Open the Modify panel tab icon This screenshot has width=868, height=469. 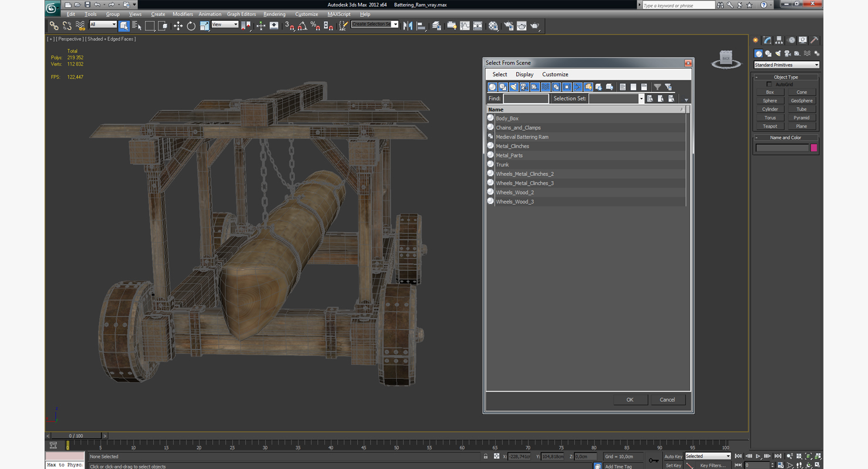point(767,40)
